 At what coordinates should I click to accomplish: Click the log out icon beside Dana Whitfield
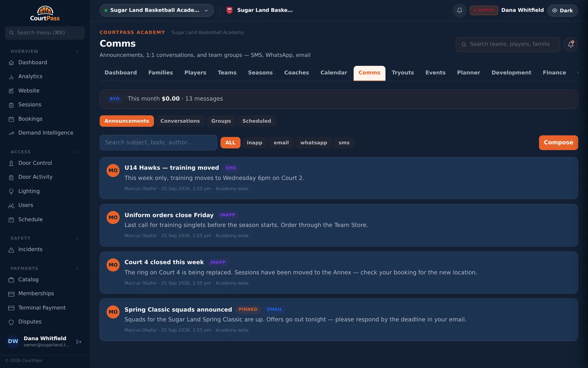coord(79,342)
